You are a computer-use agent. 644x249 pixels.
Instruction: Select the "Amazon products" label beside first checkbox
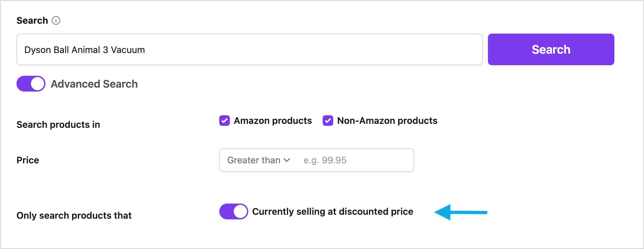tap(273, 121)
